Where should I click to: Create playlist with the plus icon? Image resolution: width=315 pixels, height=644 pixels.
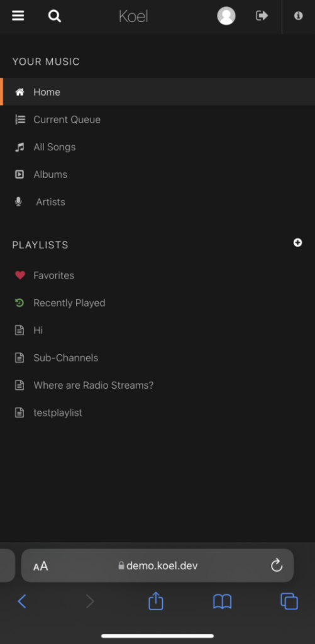(x=298, y=243)
